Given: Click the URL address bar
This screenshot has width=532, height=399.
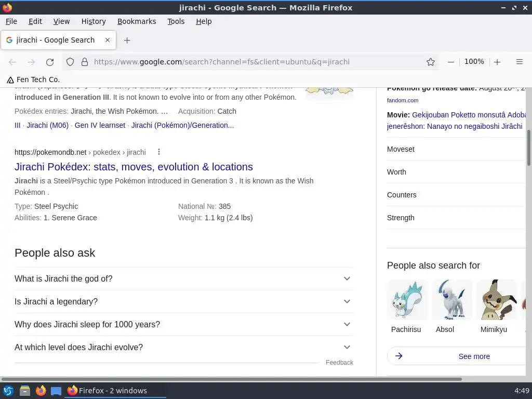Looking at the screenshot, I should point(251,62).
